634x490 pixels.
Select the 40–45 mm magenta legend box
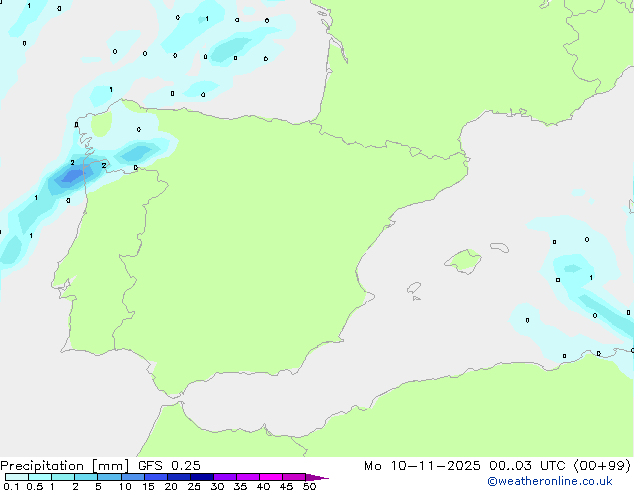tap(271, 477)
